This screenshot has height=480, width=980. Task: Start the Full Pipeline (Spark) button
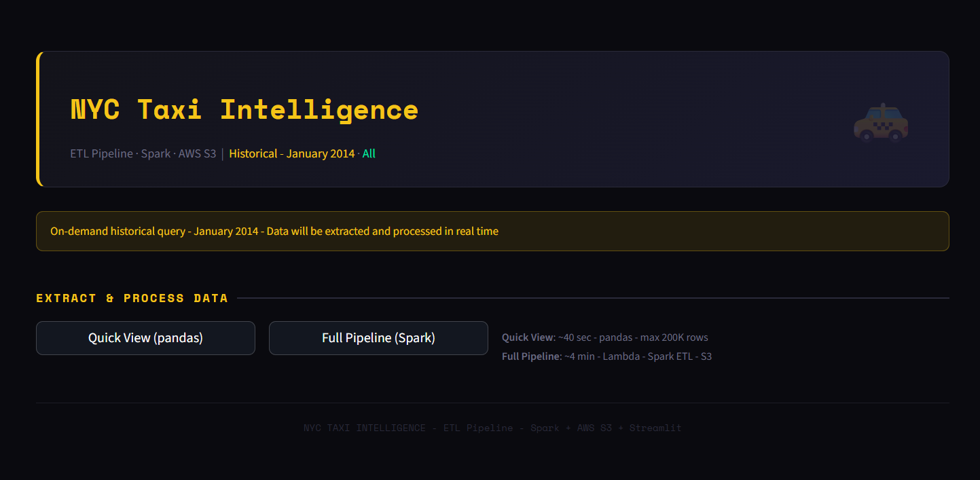378,338
